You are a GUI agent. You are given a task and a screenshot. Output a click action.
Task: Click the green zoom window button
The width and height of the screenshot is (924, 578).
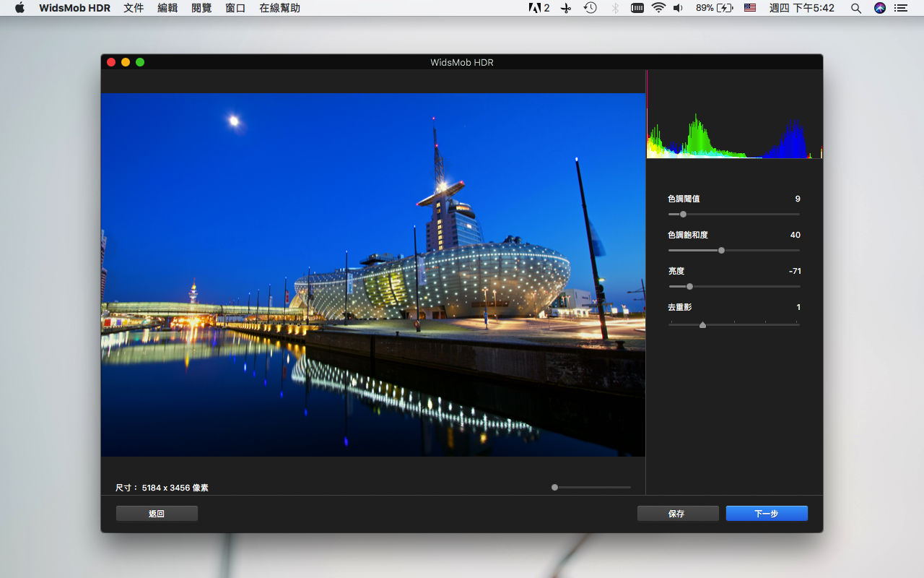pyautogui.click(x=140, y=62)
